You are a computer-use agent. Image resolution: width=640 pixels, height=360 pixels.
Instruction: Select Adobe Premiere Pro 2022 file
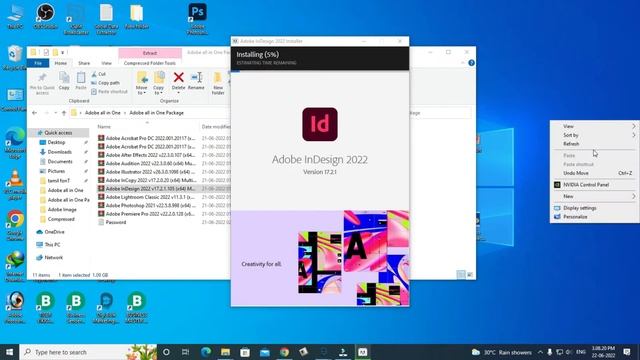click(147, 214)
